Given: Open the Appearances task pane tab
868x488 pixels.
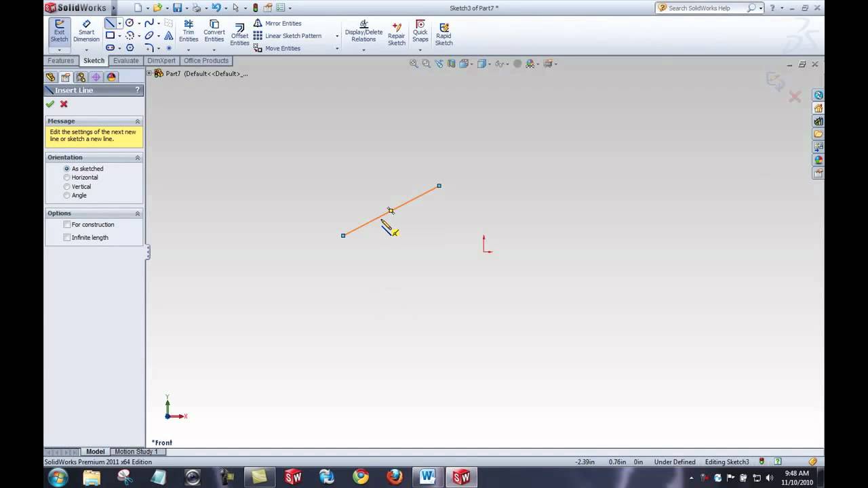Looking at the screenshot, I should tap(818, 161).
